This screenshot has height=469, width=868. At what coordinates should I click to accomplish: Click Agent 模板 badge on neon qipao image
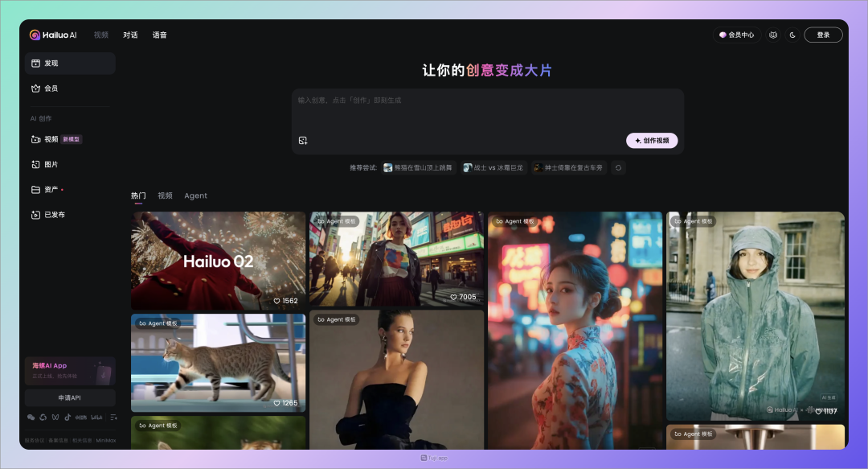pos(515,221)
